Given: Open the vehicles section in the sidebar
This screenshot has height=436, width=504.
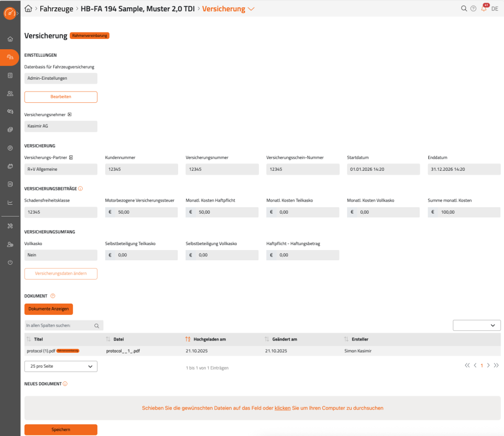Looking at the screenshot, I should (x=10, y=58).
